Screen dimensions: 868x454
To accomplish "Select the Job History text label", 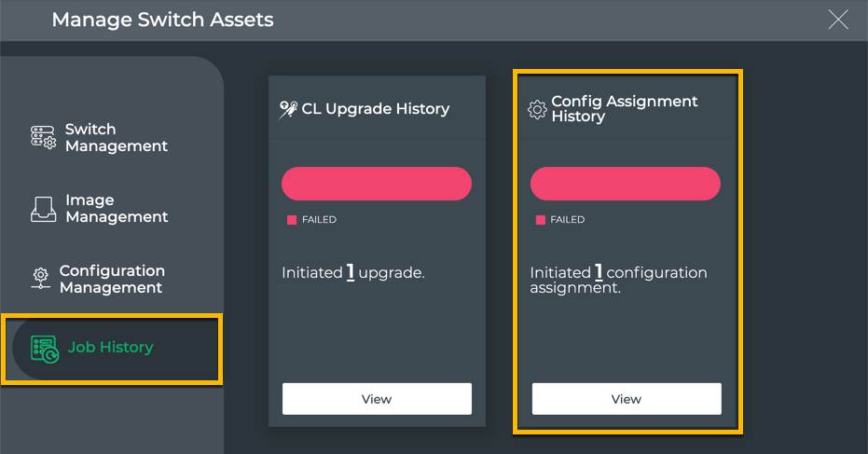I will tap(110, 348).
